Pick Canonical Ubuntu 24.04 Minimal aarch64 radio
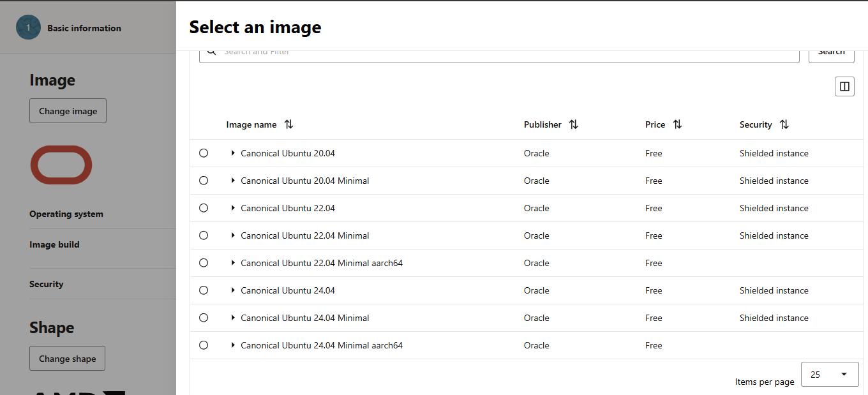868x395 pixels. coord(204,345)
